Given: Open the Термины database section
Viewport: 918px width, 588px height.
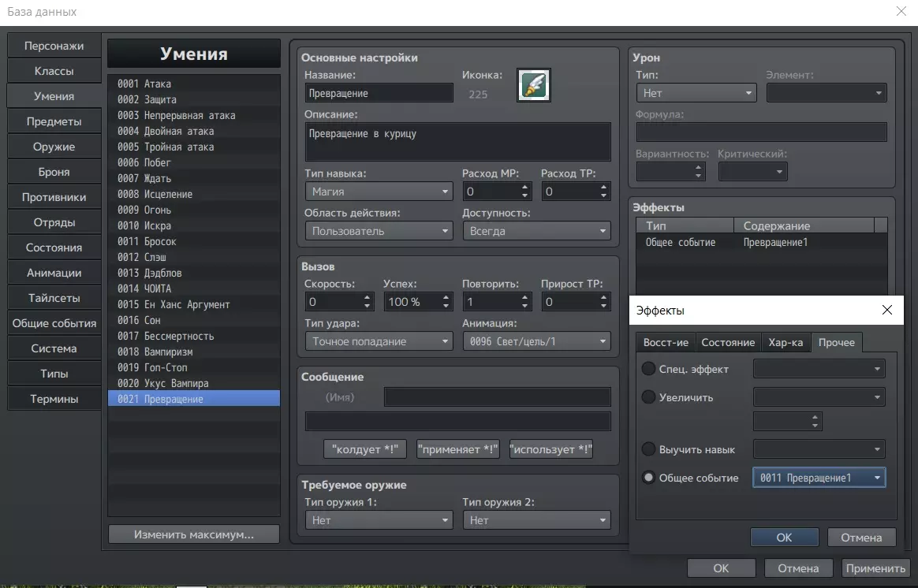Looking at the screenshot, I should click(x=54, y=398).
